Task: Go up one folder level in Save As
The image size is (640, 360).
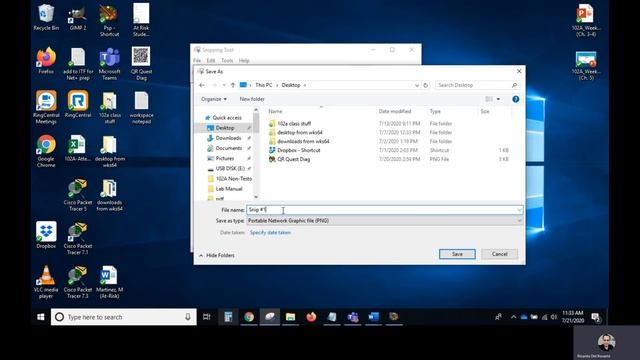Action: point(233,85)
